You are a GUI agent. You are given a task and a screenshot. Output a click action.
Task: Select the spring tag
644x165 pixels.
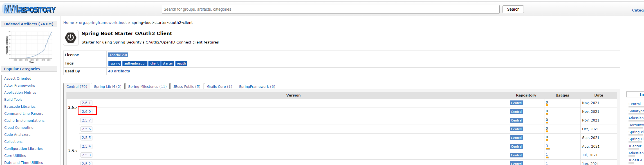coord(115,63)
